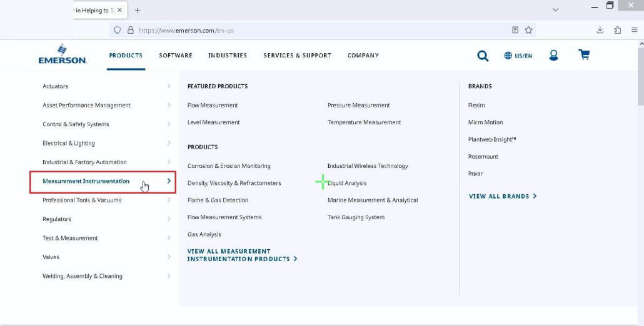Click View All Measurement Instrumentation Products
The height and width of the screenshot is (326, 644).
(x=243, y=255)
